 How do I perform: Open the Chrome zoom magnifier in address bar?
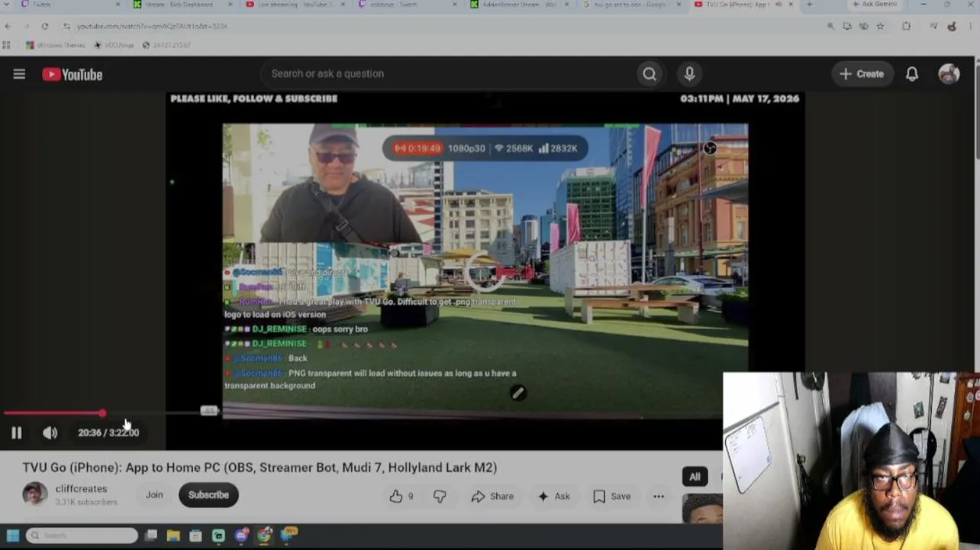(x=830, y=26)
